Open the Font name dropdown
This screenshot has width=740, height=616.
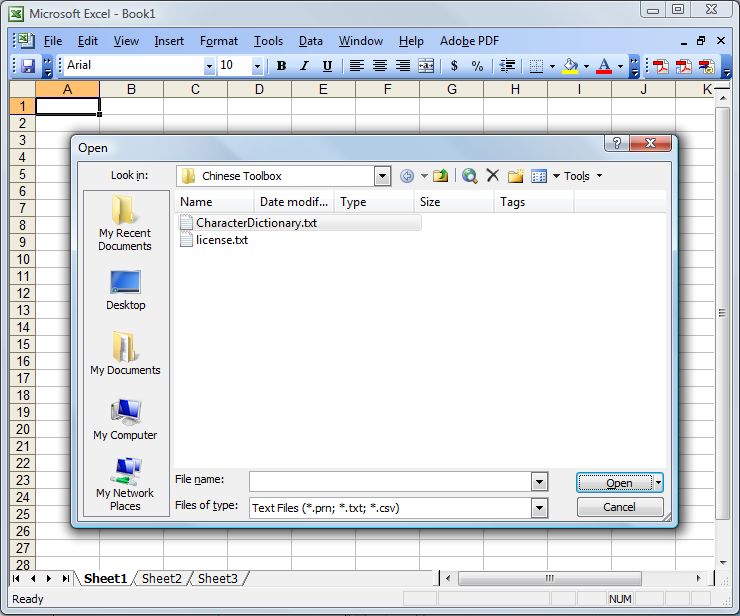point(209,66)
